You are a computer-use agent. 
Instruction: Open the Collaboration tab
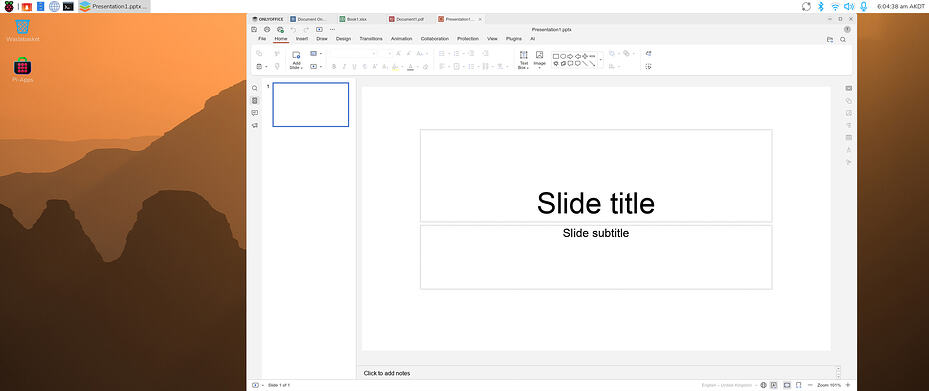pos(435,39)
